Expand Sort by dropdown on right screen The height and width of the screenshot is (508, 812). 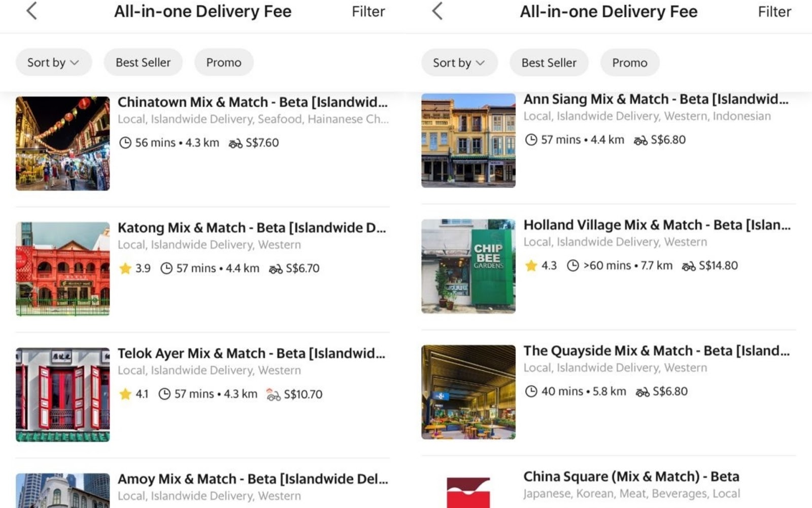point(459,62)
